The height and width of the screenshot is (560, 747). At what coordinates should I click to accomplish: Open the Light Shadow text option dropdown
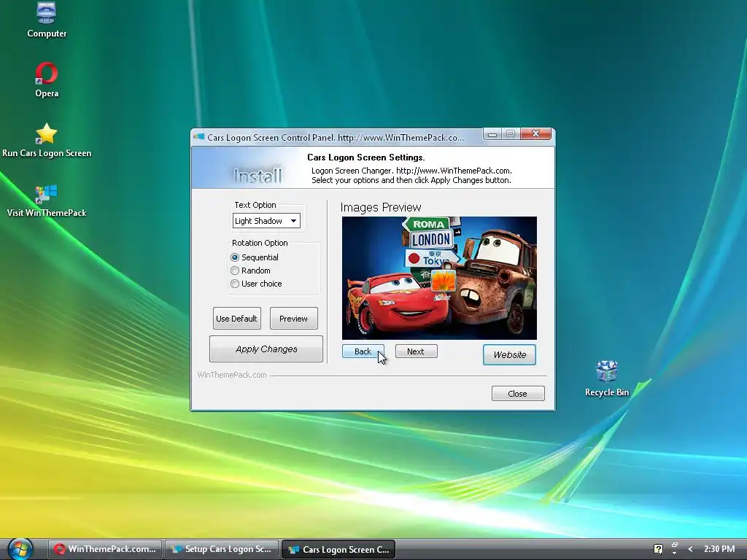[x=266, y=220]
